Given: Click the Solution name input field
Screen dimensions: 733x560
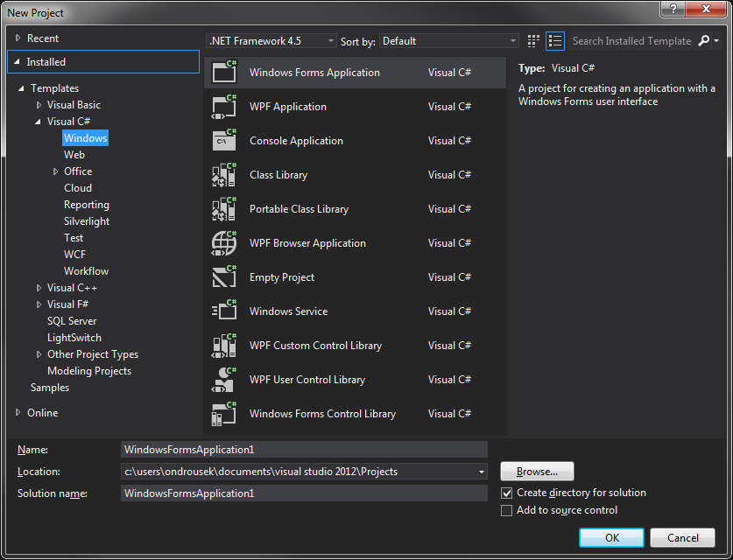Looking at the screenshot, I should (304, 493).
